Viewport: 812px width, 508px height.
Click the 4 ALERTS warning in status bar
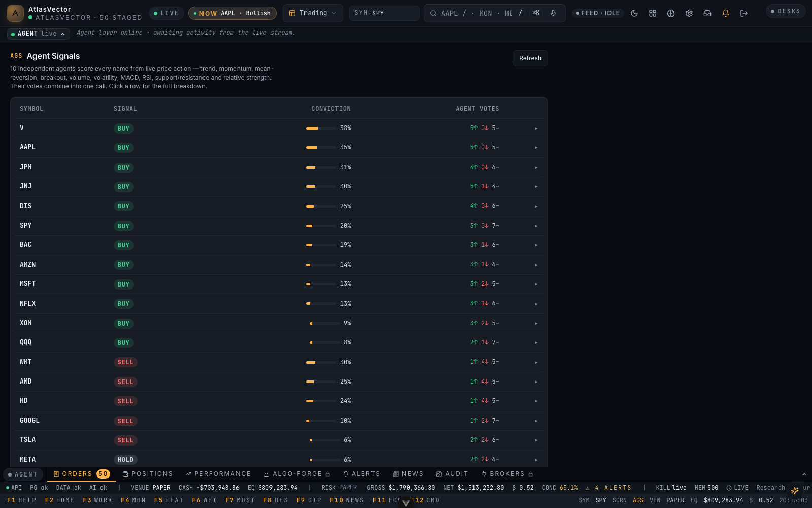pos(608,488)
